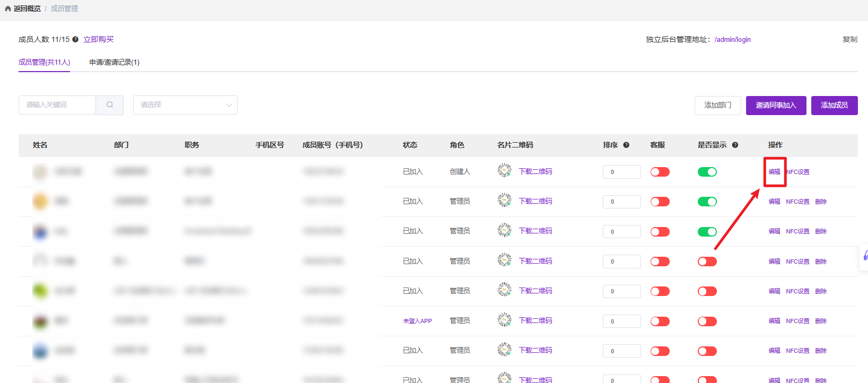Click the avatar of the second member row
Viewport: 868px width, 383px height.
pyautogui.click(x=40, y=202)
